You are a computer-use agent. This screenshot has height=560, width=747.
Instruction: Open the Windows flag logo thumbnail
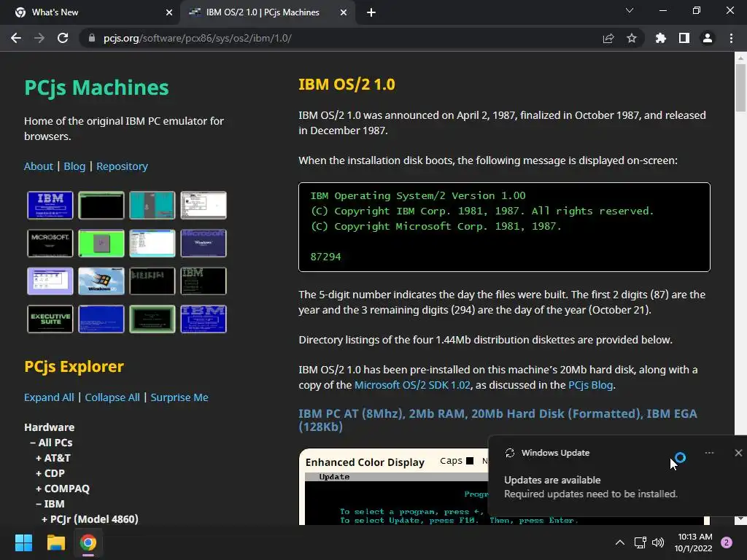101,281
